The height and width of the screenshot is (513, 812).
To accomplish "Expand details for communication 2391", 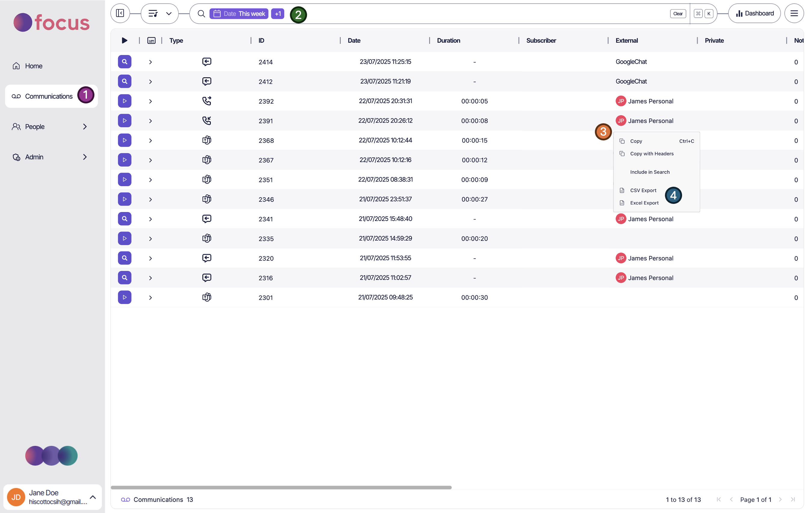I will click(150, 120).
